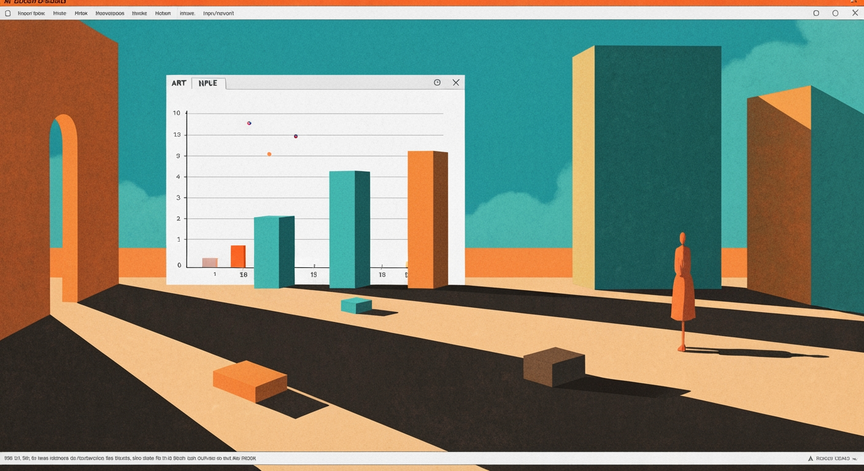Open the Moovolpoos menu
The image size is (864, 471).
click(110, 13)
